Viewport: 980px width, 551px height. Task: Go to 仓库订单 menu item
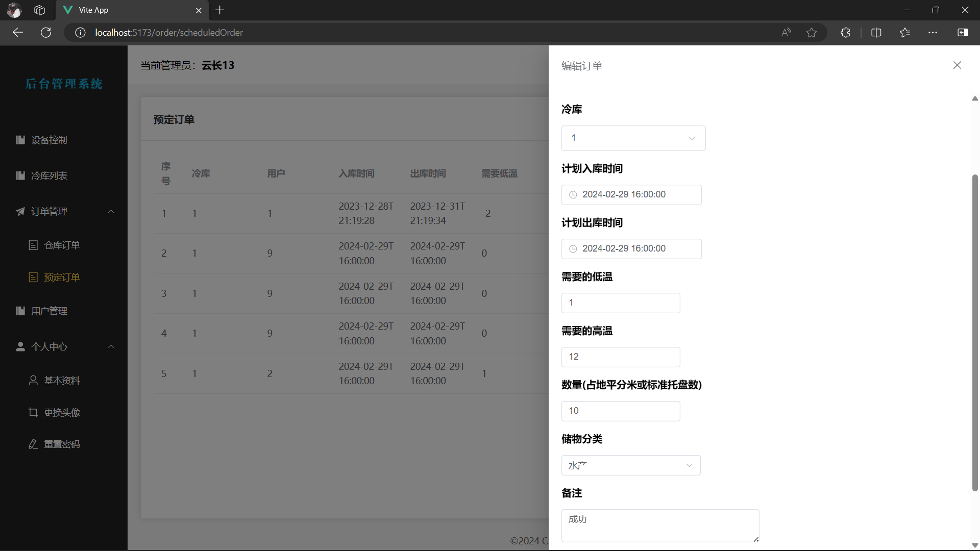coord(62,245)
